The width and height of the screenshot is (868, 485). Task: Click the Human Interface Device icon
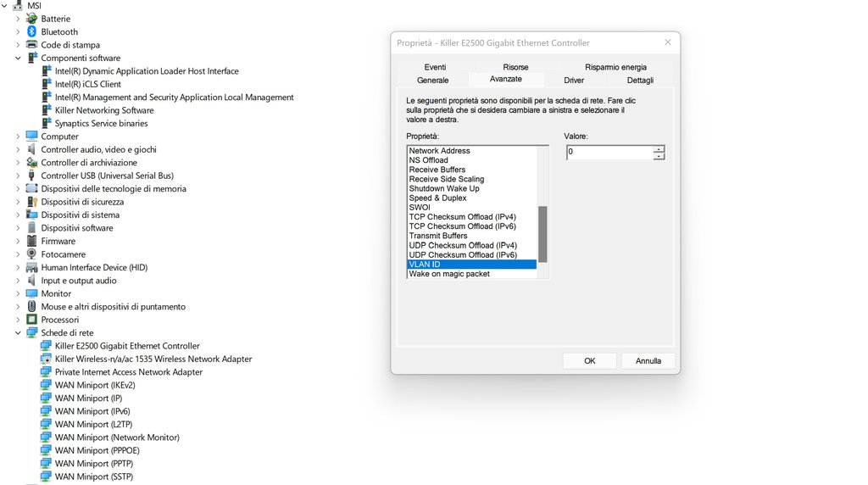click(31, 267)
